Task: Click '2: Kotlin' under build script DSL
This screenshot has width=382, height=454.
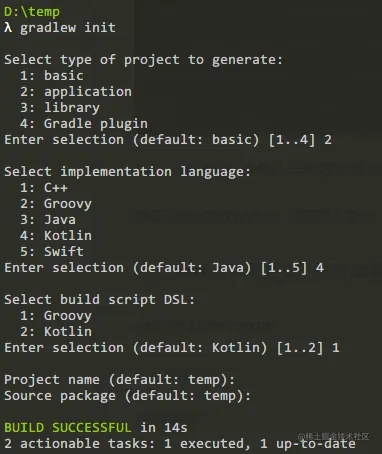Action: pos(56,332)
